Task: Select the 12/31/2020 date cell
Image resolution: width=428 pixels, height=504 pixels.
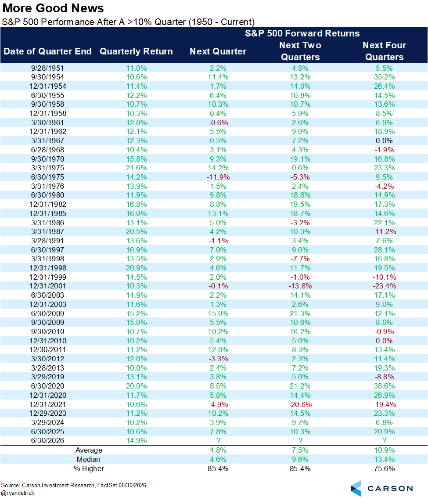Action: pyautogui.click(x=47, y=396)
